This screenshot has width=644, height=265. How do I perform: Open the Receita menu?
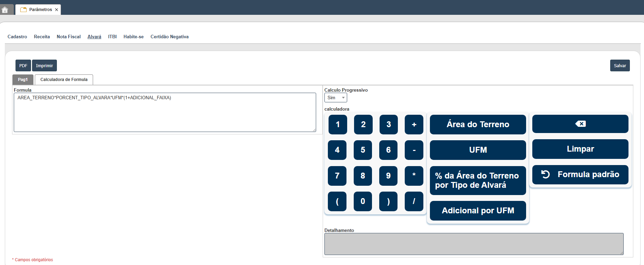pyautogui.click(x=42, y=37)
